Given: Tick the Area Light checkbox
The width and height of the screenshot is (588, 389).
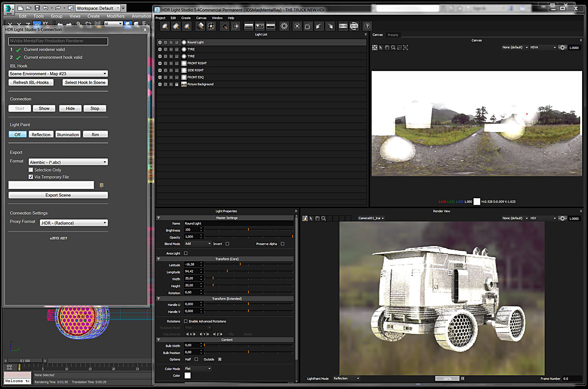Looking at the screenshot, I should [x=186, y=253].
